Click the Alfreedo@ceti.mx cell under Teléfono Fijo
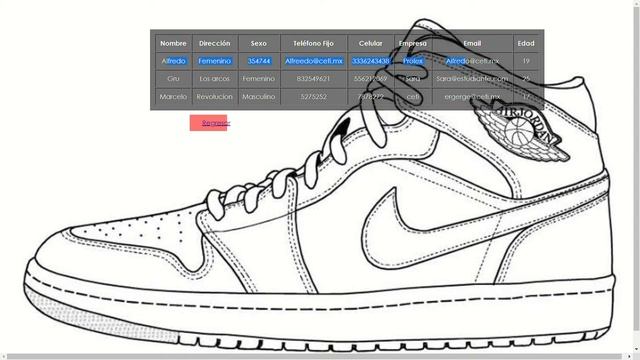This screenshot has width=640, height=360. [x=313, y=61]
